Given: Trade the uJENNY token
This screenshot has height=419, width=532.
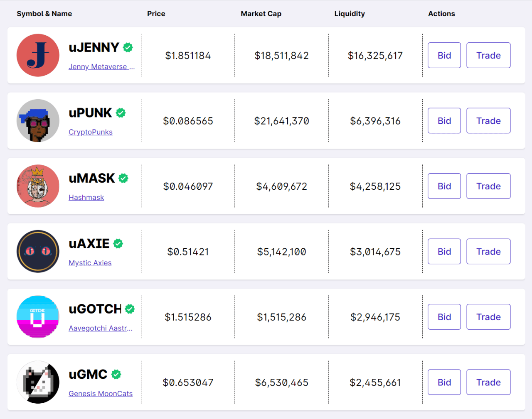Looking at the screenshot, I should pyautogui.click(x=488, y=55).
